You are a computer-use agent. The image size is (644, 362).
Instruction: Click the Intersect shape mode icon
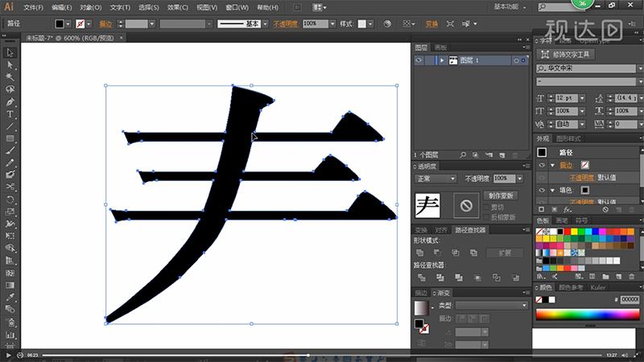pos(455,253)
